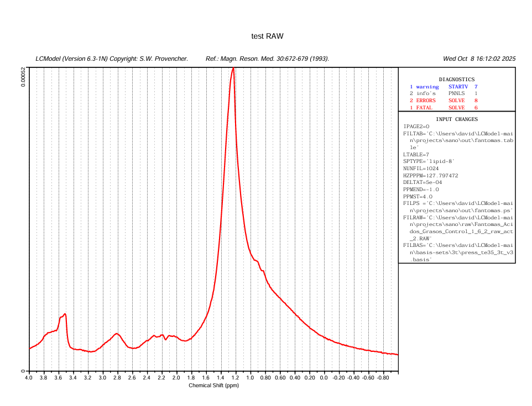Image resolution: width=532 pixels, height=406 pixels.
Task: Click the INPUT CHANGES heading
Action: [456, 119]
